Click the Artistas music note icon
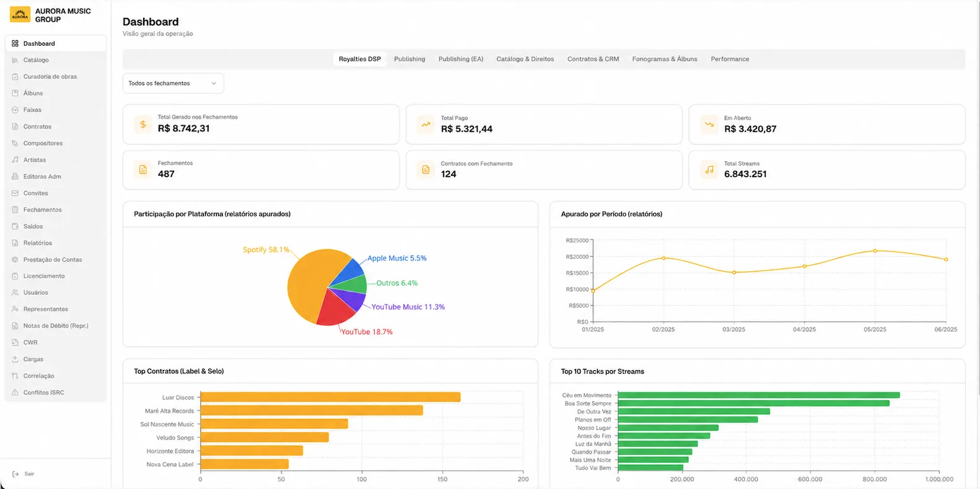 tap(15, 160)
